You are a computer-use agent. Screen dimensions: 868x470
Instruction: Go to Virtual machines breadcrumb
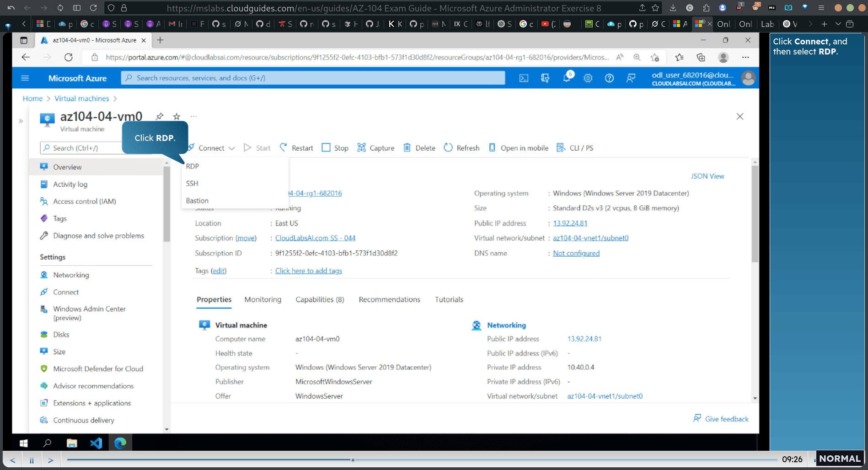tap(82, 98)
